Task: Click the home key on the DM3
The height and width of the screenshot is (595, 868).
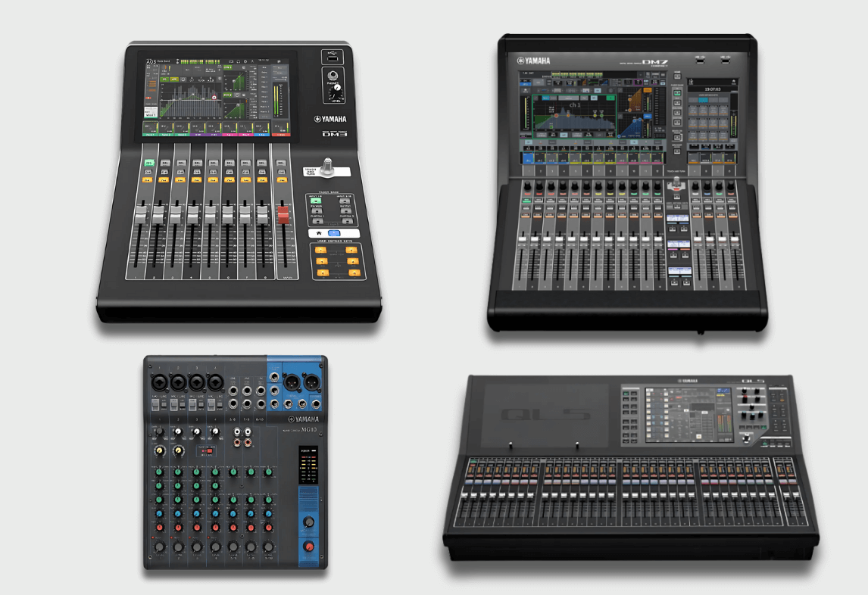Action: [x=319, y=233]
